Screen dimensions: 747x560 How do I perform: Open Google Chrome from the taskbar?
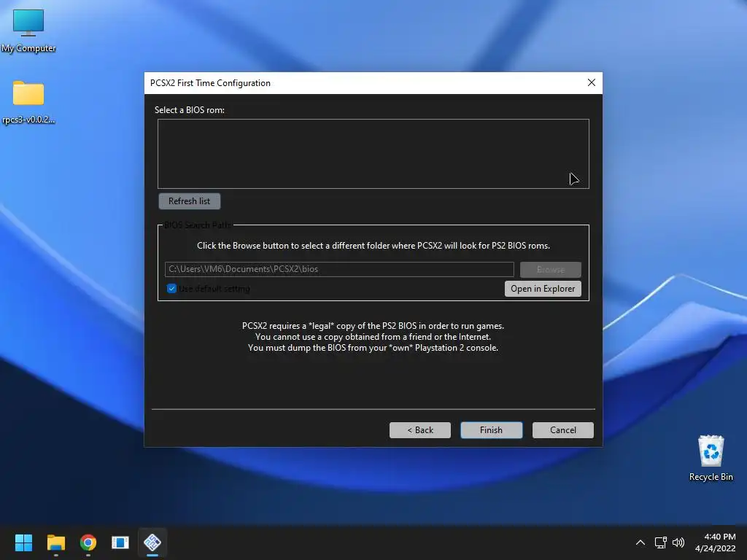pos(88,542)
